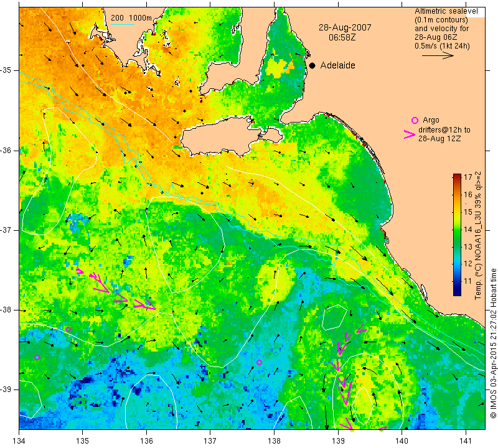Click the '28-Aug-2007' date label
Screen dimensions: 498x448
(x=345, y=27)
